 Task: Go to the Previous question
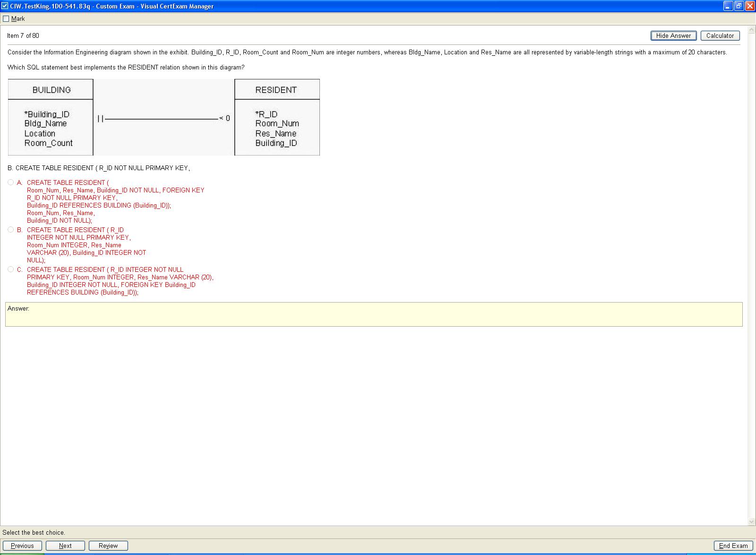[22, 546]
